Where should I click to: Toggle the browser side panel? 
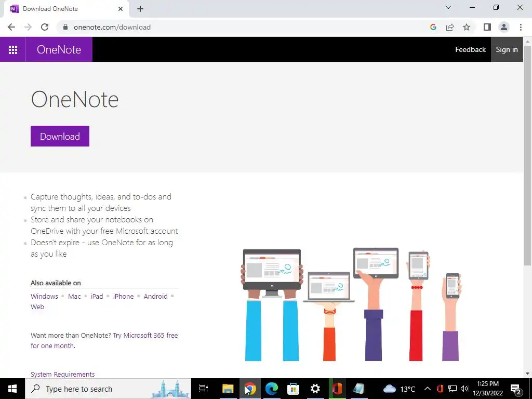pyautogui.click(x=487, y=27)
